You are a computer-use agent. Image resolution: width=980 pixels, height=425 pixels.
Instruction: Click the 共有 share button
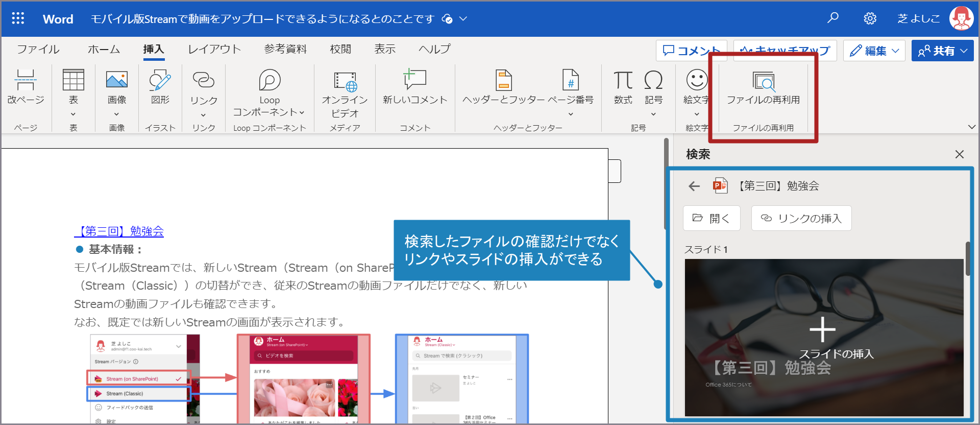pos(942,51)
